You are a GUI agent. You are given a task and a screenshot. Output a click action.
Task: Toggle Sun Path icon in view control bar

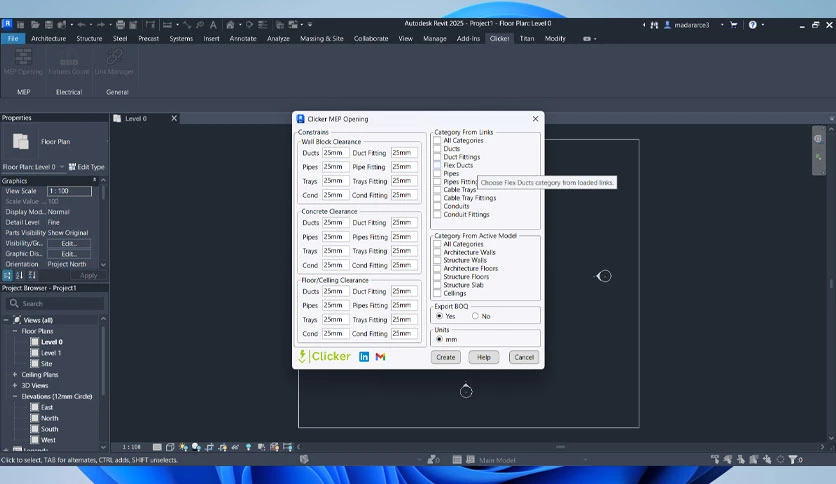(183, 447)
